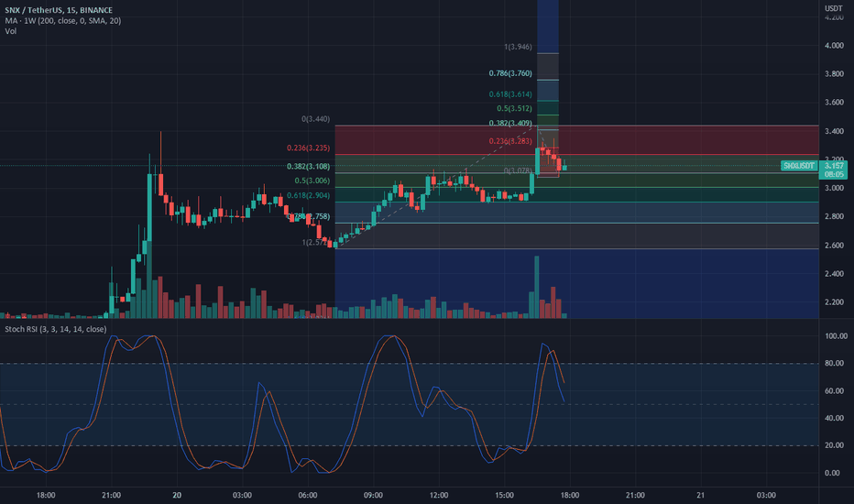Click the 100.00 Stoch RSI axis label
Screen dimensions: 854x504
836,336
